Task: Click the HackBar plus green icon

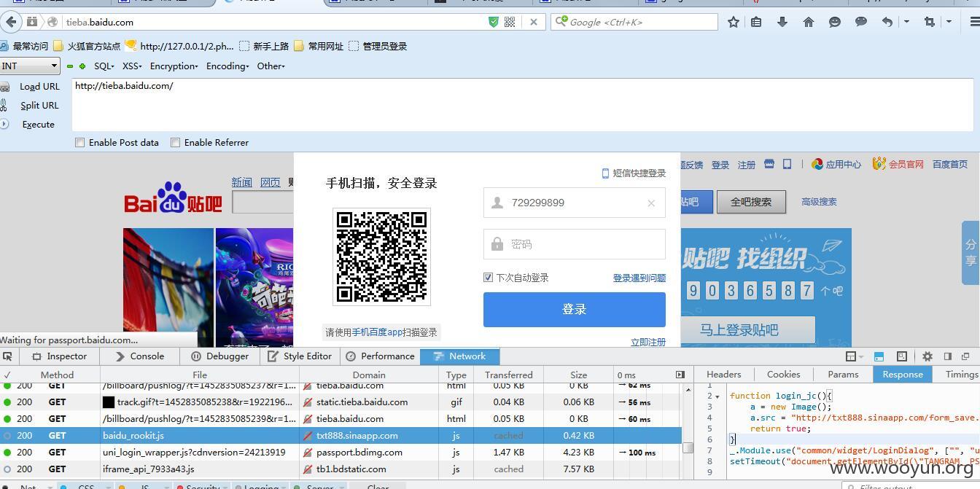Action: [82, 66]
